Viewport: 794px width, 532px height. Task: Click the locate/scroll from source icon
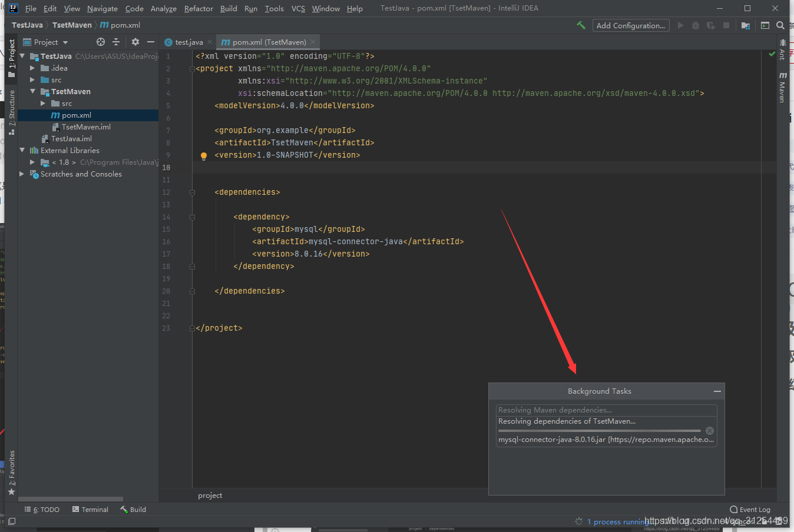[101, 42]
